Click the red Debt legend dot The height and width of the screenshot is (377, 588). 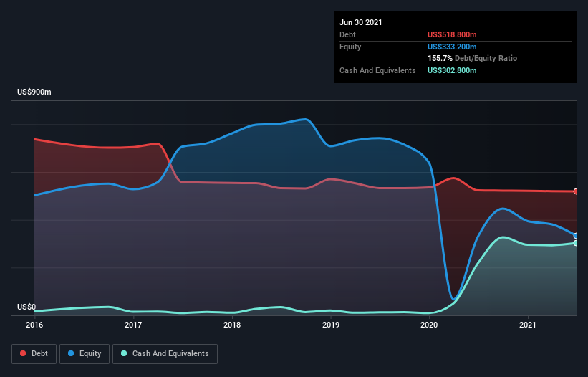click(x=23, y=353)
